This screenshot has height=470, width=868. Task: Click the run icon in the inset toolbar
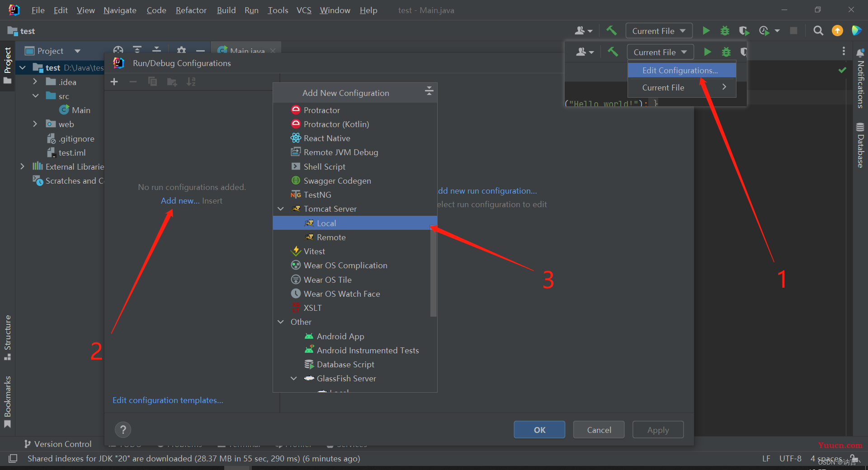coord(708,52)
